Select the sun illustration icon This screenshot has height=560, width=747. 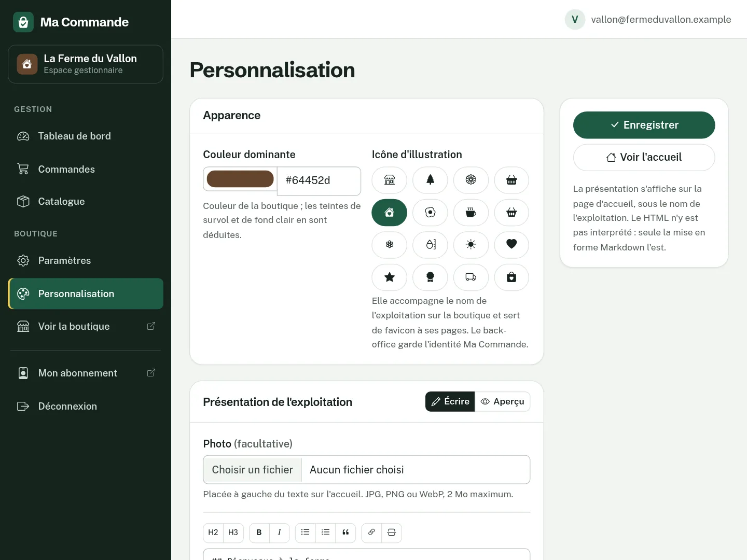[x=471, y=245]
